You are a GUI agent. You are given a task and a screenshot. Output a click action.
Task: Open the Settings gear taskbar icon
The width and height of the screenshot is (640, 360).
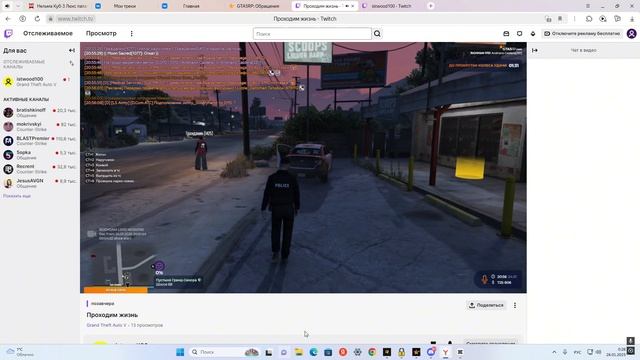(358, 352)
